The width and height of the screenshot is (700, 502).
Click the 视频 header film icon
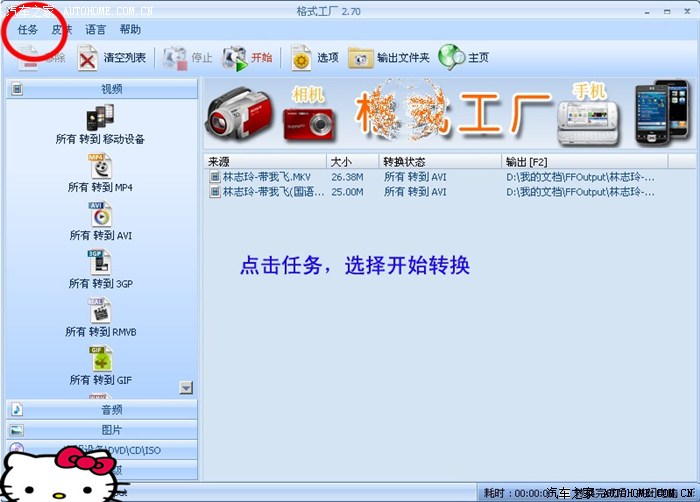point(17,89)
